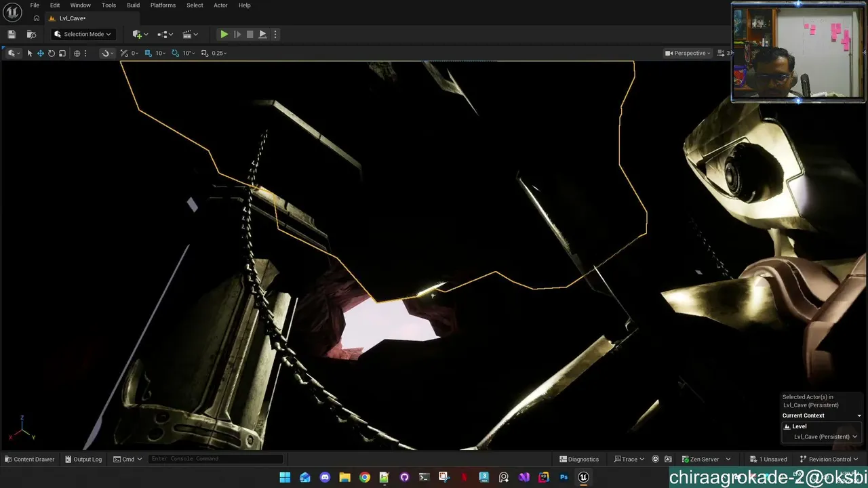The width and height of the screenshot is (868, 488).
Task: Open rotation snap dropdown showing 10°
Action: pyautogui.click(x=188, y=53)
